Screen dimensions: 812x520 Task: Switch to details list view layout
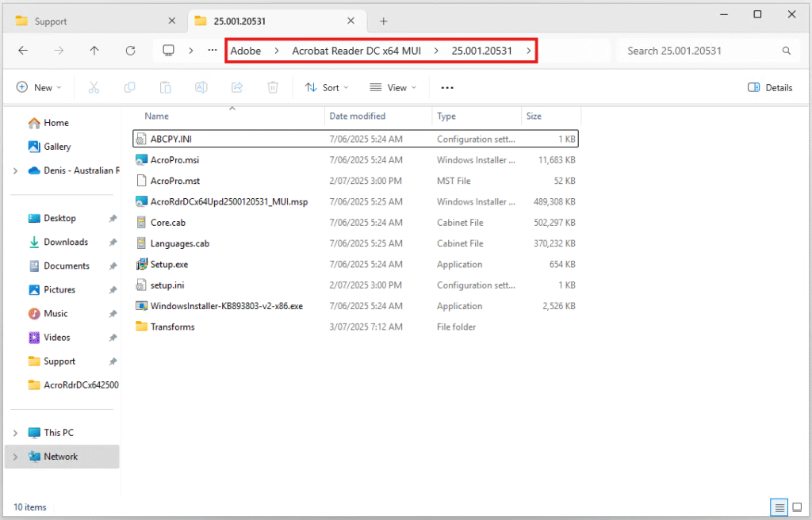coord(779,507)
